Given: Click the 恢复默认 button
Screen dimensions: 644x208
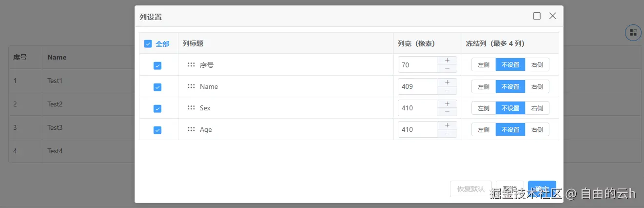Looking at the screenshot, I should coord(470,189).
